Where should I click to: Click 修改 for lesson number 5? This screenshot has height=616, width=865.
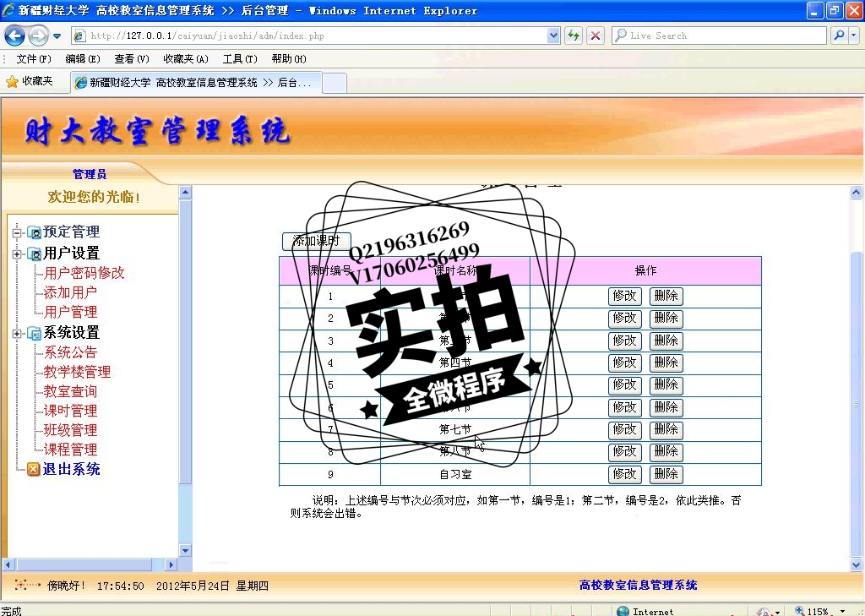tap(624, 385)
